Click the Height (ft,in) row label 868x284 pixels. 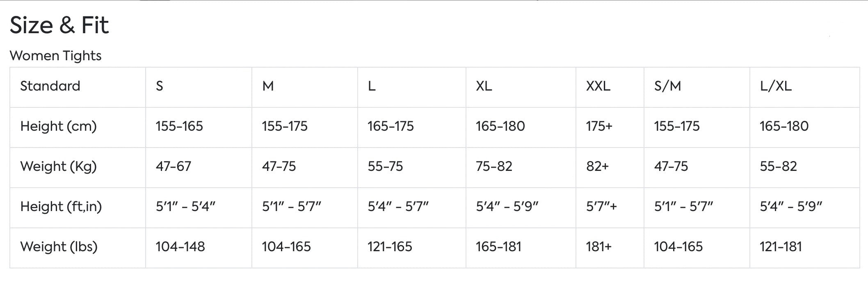tap(61, 207)
